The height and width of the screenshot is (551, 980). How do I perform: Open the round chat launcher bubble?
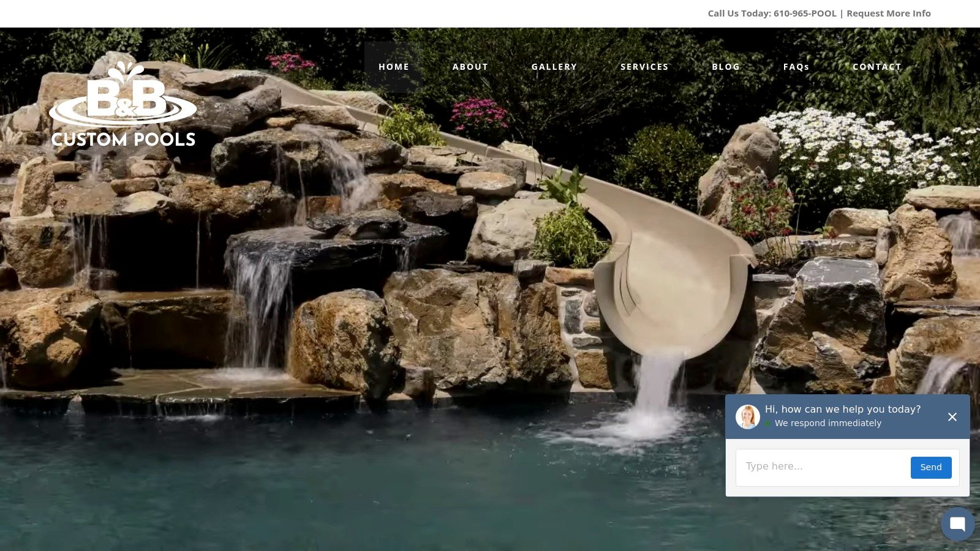click(957, 524)
